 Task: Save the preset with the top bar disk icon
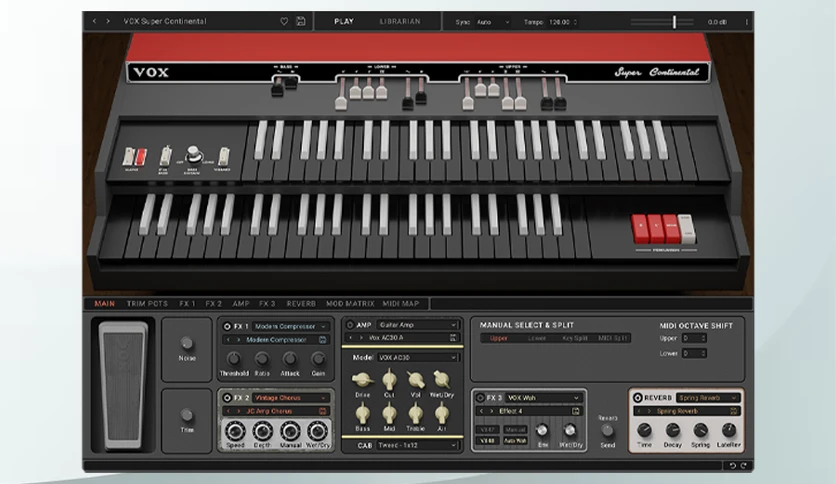pyautogui.click(x=301, y=21)
